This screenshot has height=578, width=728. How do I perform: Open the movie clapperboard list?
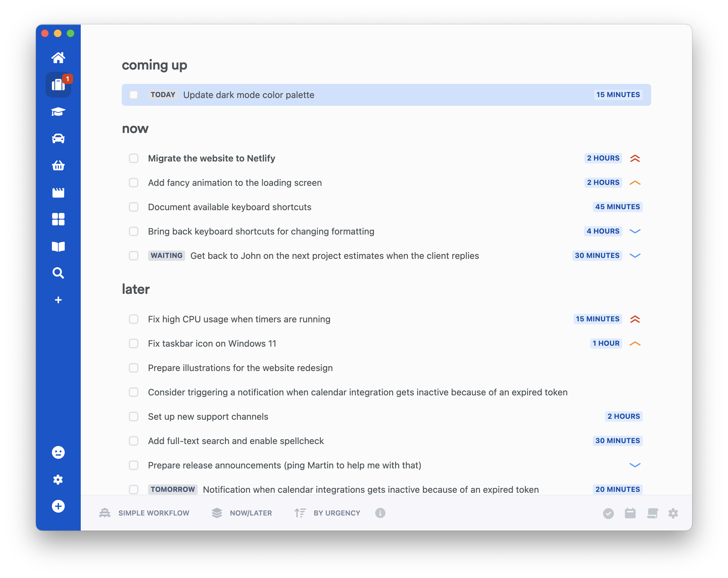click(x=58, y=193)
